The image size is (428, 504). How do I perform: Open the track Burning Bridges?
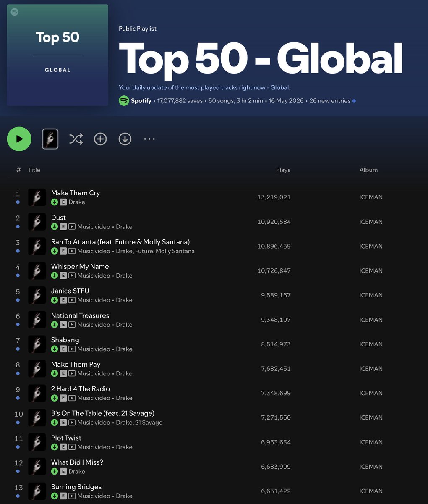[x=76, y=487]
